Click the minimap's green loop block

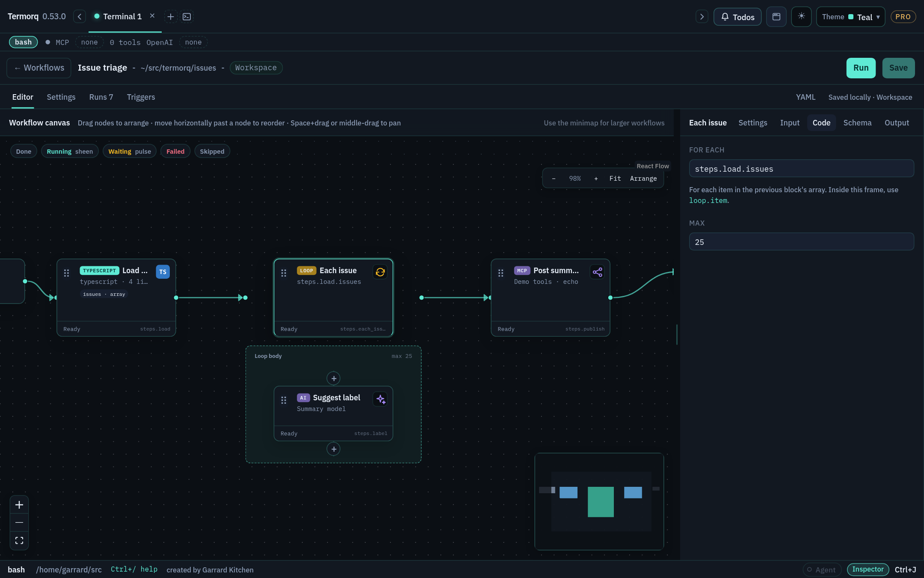click(601, 502)
